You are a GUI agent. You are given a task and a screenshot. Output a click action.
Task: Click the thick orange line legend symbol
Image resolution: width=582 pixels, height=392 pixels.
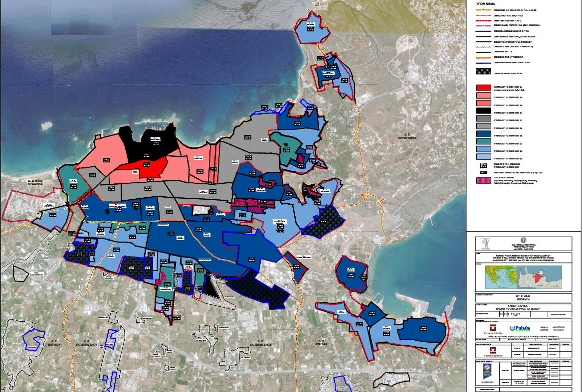click(x=483, y=57)
